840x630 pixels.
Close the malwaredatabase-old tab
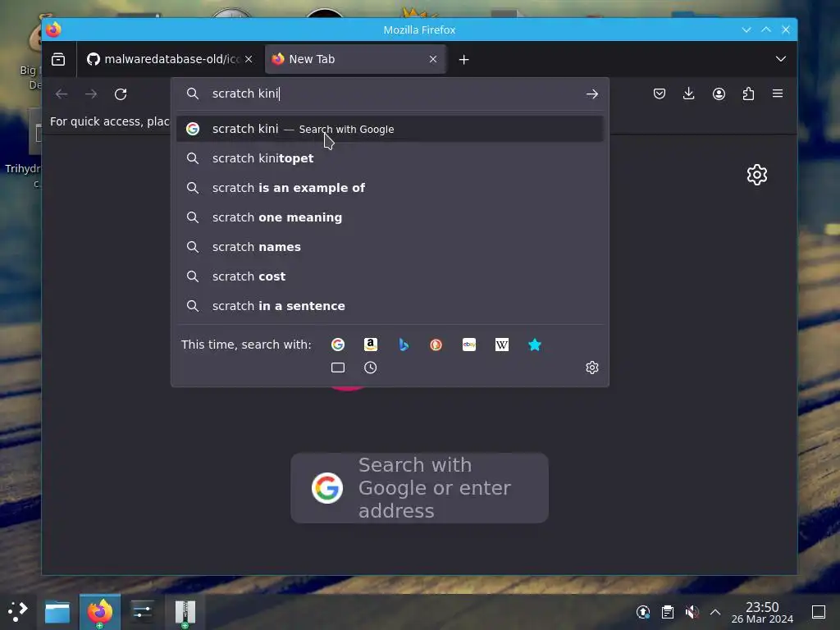click(249, 59)
